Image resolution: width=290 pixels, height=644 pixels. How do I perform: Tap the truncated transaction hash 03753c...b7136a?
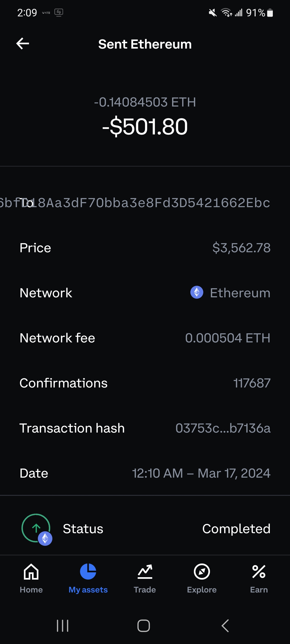[223, 428]
